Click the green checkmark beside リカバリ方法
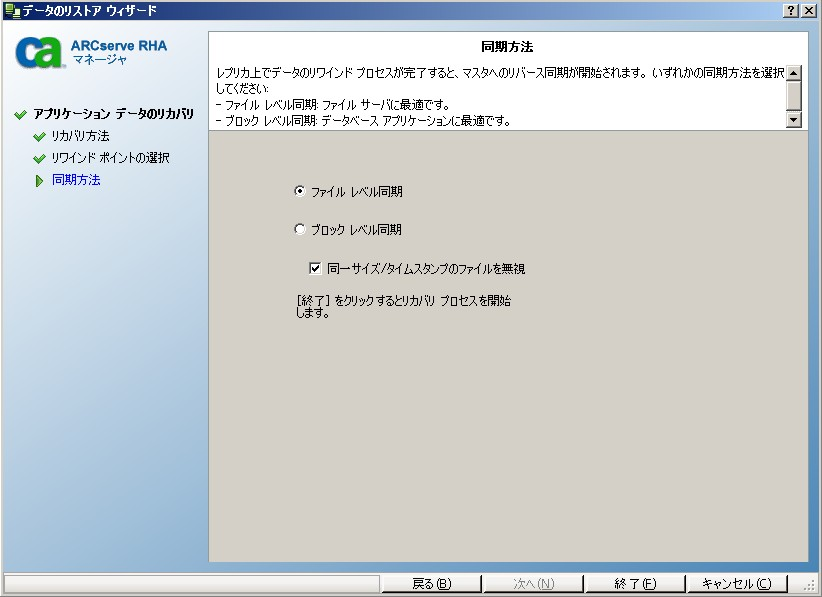The image size is (822, 597). point(39,137)
